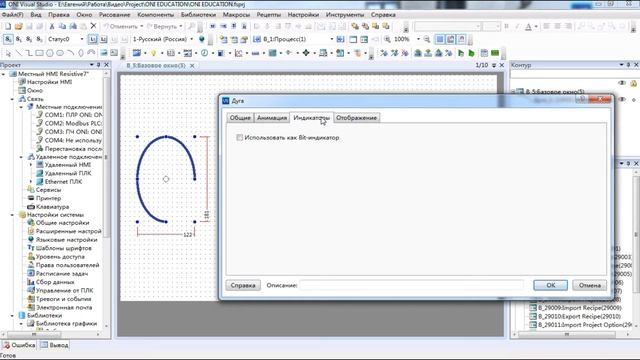The image size is (640, 360).
Task: Click Отмена in the Дуга dialog
Action: tap(589, 285)
